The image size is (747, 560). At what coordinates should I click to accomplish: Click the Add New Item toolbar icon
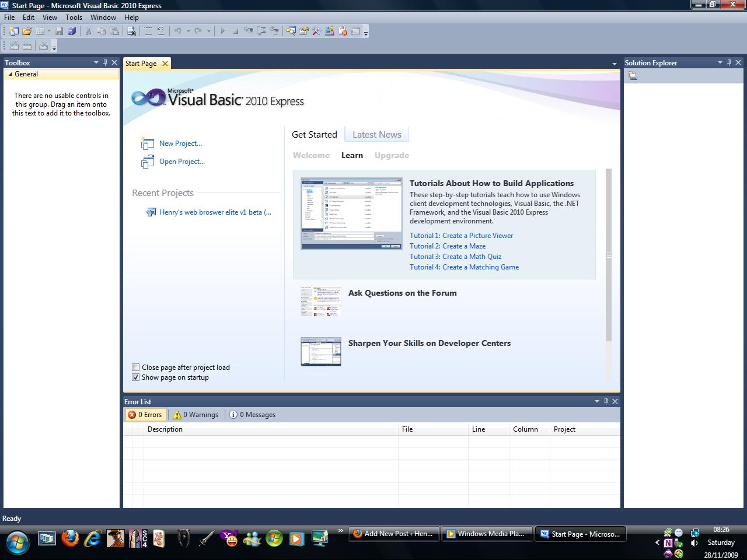pyautogui.click(x=40, y=32)
